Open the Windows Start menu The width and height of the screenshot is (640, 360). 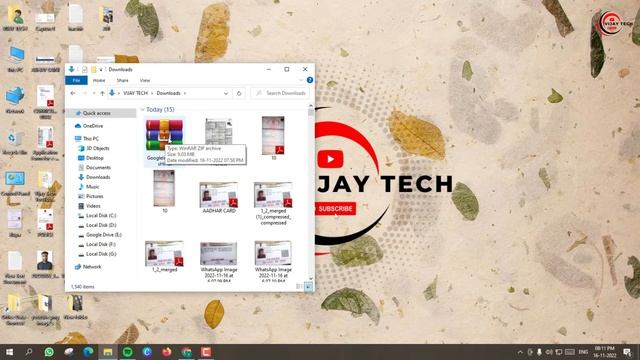click(9, 352)
